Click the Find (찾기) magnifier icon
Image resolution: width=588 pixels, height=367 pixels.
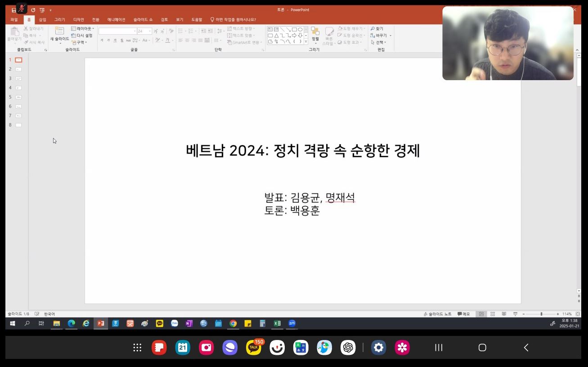pyautogui.click(x=373, y=29)
